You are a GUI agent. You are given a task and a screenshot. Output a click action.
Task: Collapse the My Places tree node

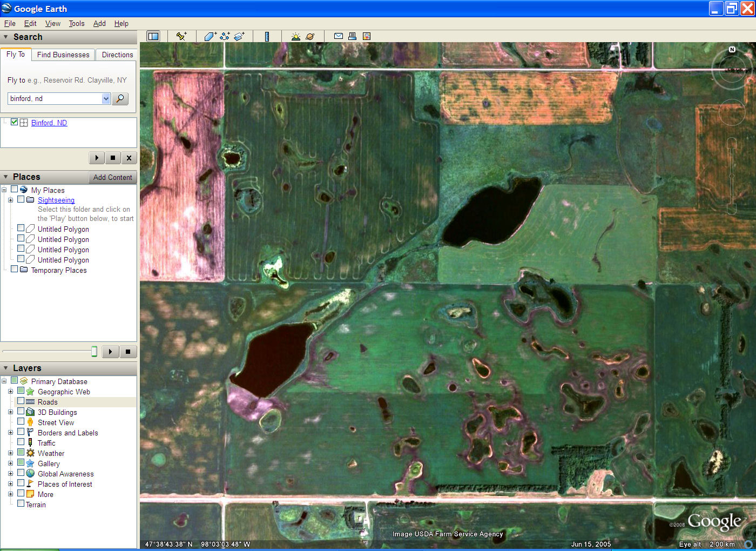4,190
